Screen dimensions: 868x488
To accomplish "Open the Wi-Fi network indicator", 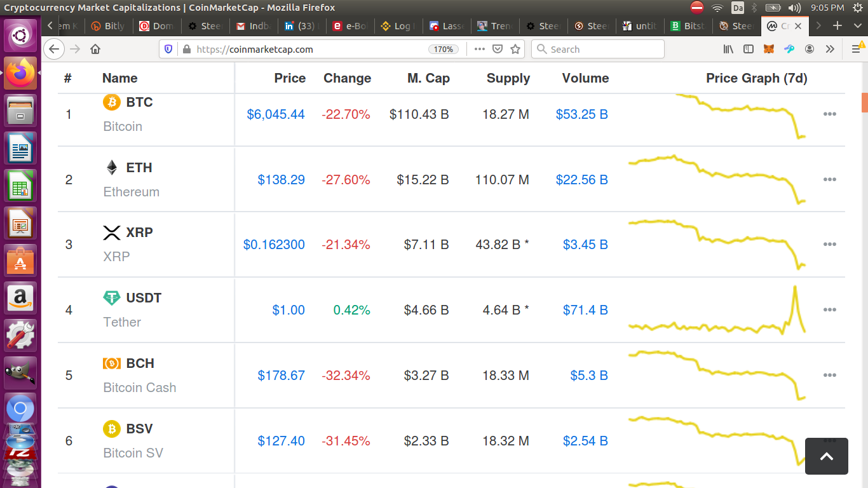I will [717, 8].
